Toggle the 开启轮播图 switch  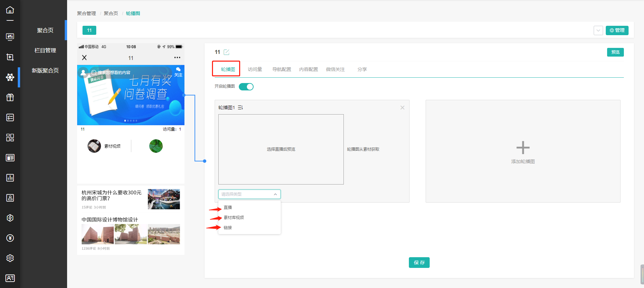[246, 87]
